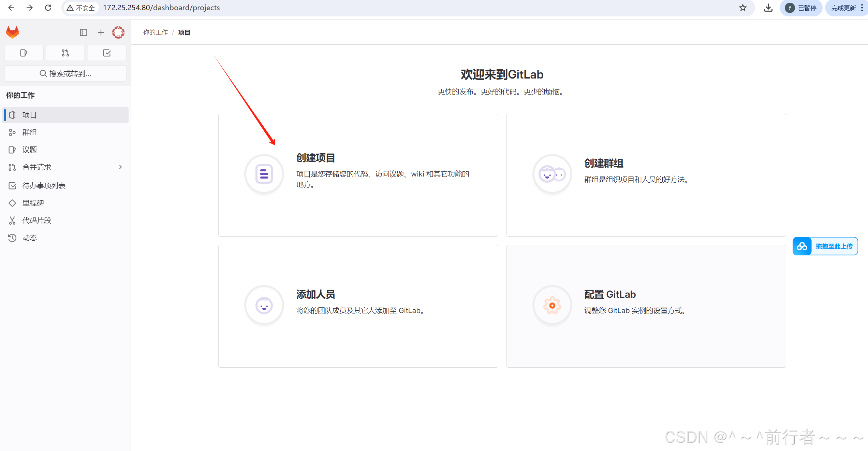Click the 创建群组 faces icon

(552, 174)
